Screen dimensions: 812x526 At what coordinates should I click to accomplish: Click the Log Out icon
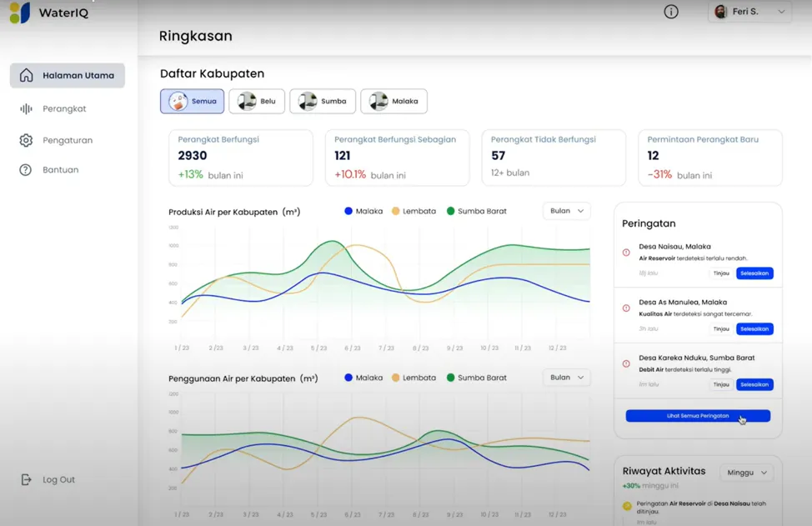click(x=26, y=479)
